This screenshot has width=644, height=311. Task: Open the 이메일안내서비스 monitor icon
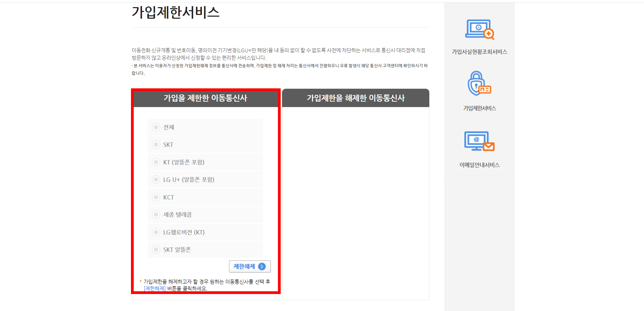point(476,141)
